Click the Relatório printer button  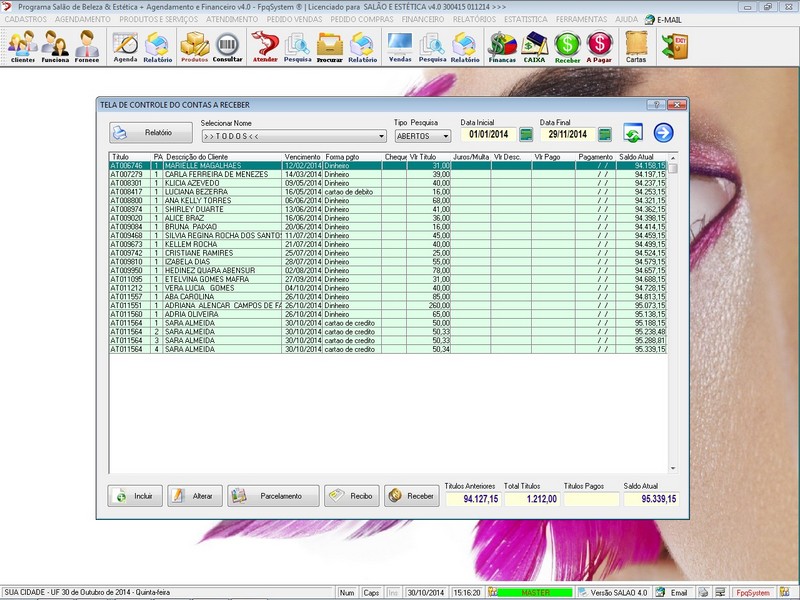pos(151,133)
